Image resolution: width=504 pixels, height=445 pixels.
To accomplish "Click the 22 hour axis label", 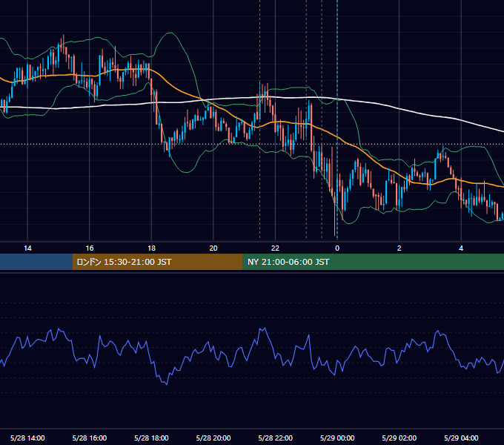I will coord(275,248).
